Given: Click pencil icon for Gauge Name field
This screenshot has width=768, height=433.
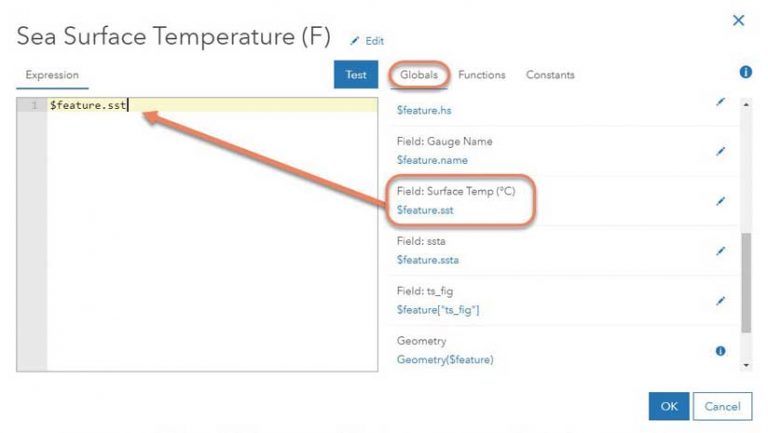Looking at the screenshot, I should point(720,152).
